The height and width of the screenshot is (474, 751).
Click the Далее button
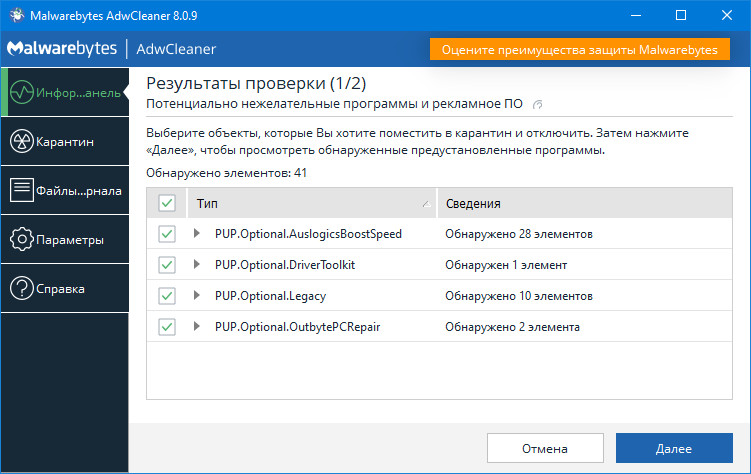coord(674,448)
